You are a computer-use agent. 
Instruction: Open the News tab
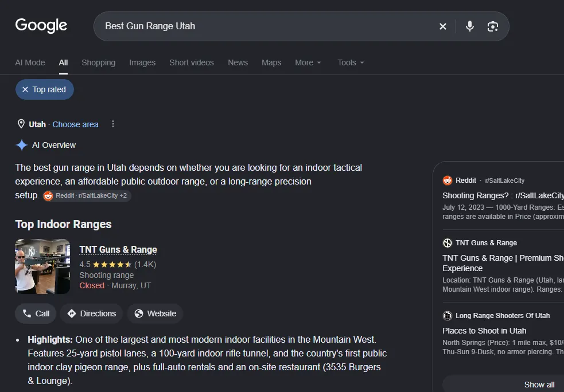[238, 62]
